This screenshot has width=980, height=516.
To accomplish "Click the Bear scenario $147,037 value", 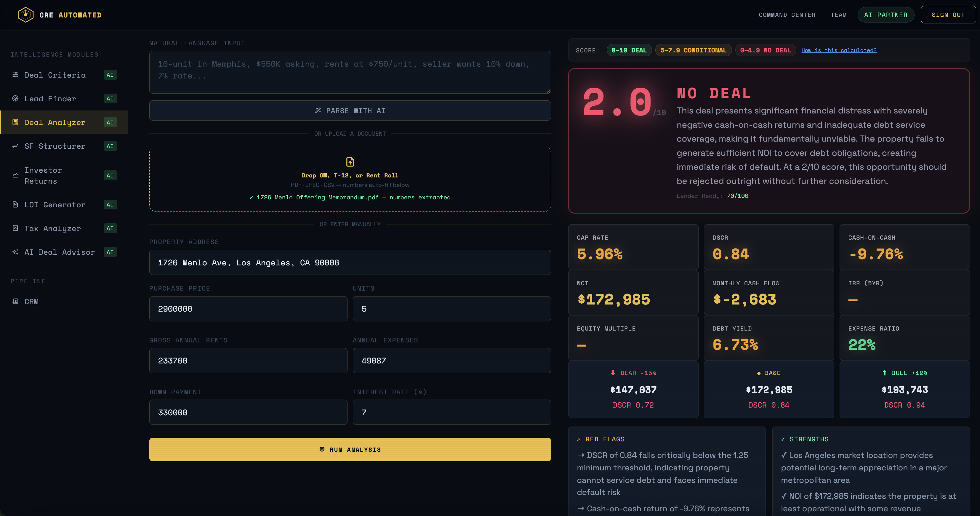I will pyautogui.click(x=633, y=390).
